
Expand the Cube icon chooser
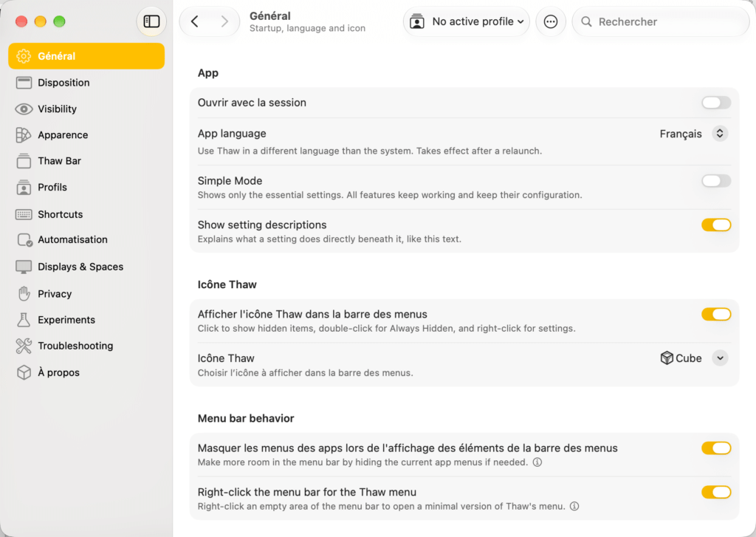point(694,358)
